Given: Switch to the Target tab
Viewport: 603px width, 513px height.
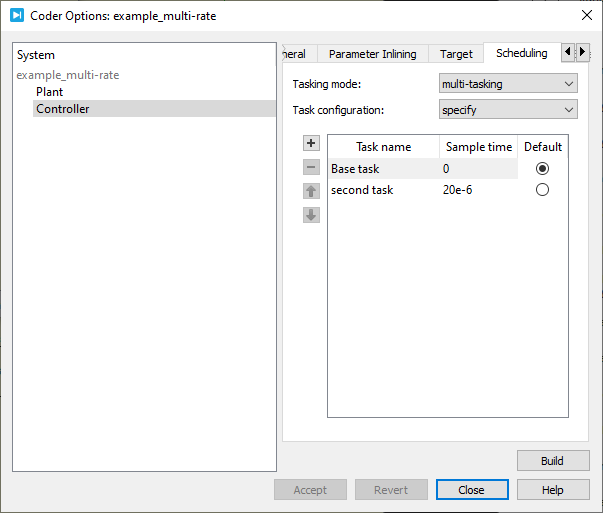Looking at the screenshot, I should click(456, 54).
